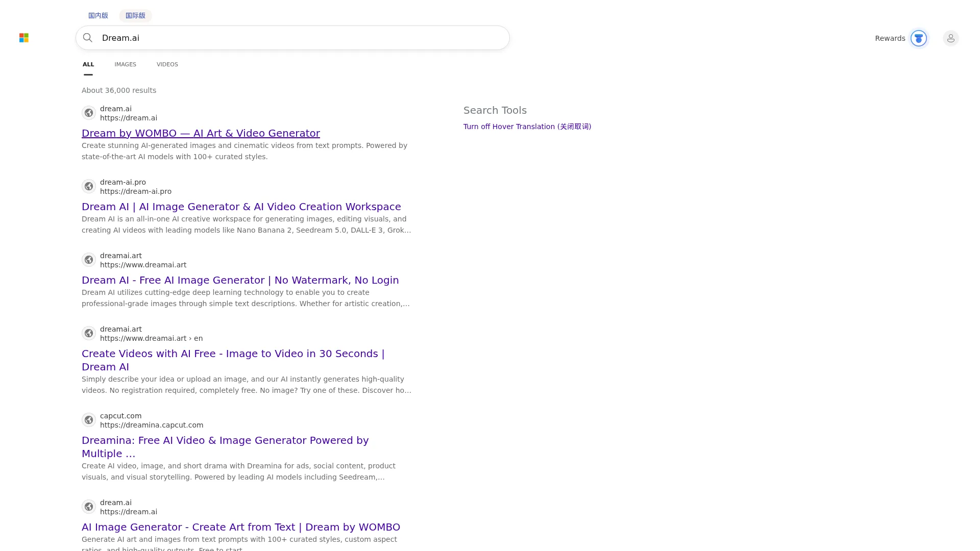Click https://dreamina.capcut.com URL text
980x551 pixels.
point(152,425)
